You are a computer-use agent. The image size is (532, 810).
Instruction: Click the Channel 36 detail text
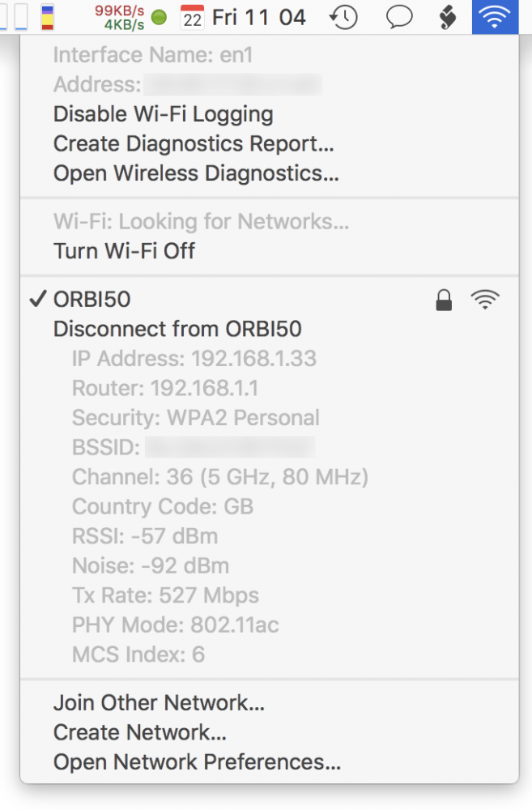[219, 477]
